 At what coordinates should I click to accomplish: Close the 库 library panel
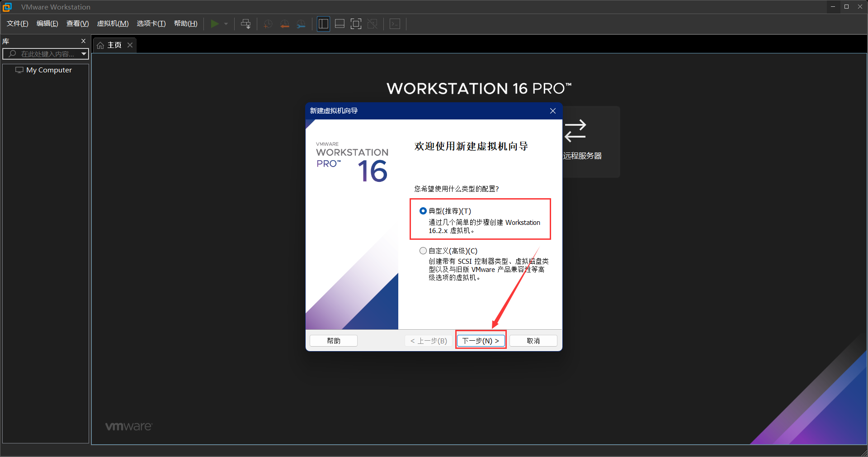point(83,41)
